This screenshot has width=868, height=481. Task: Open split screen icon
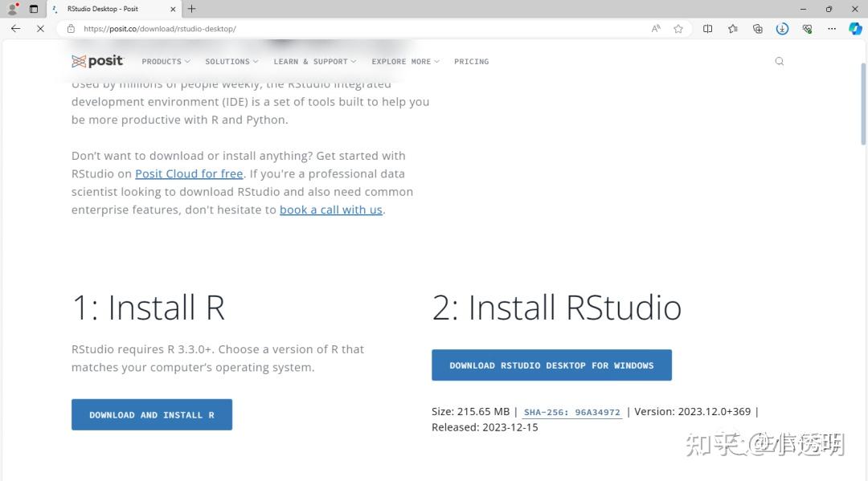[x=707, y=29]
